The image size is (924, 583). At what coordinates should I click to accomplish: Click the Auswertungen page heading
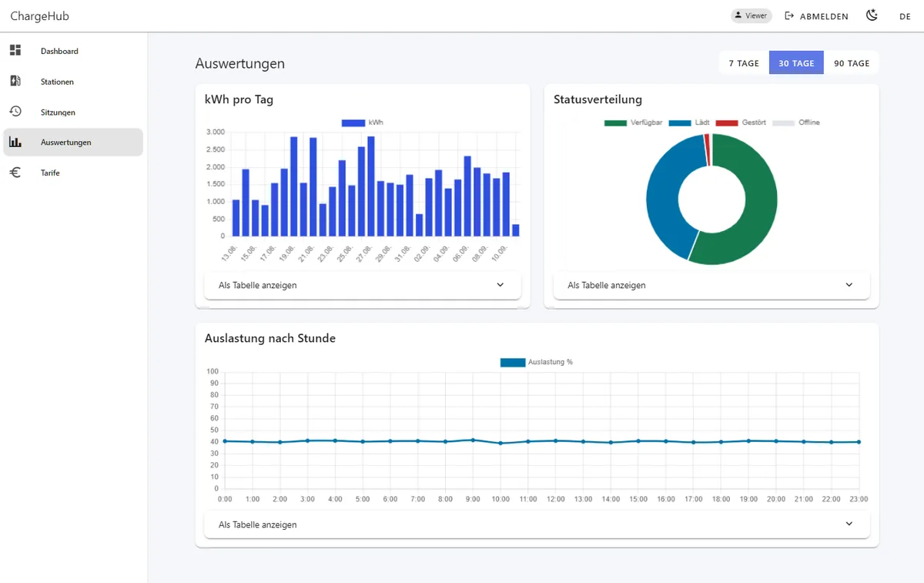[x=240, y=63]
